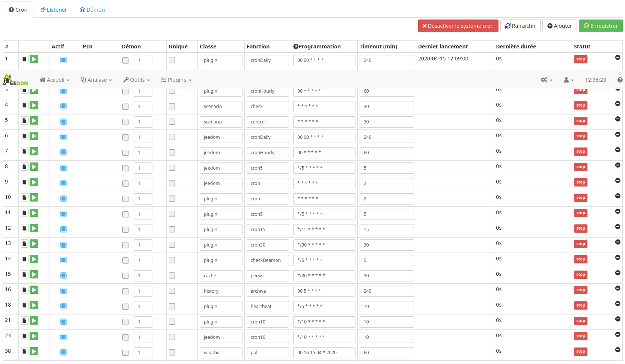This screenshot has width=625, height=364.
Task: Click Classe field containing cache
Action: [x=221, y=276]
